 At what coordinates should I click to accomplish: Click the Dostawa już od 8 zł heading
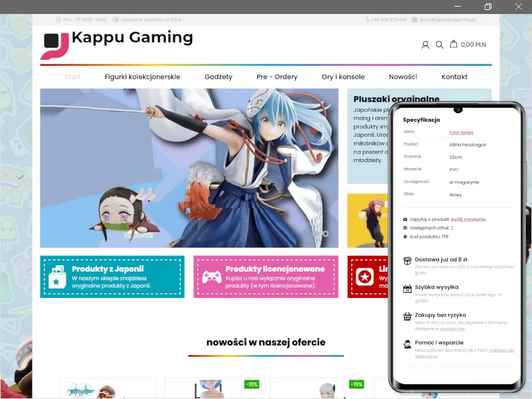(441, 259)
